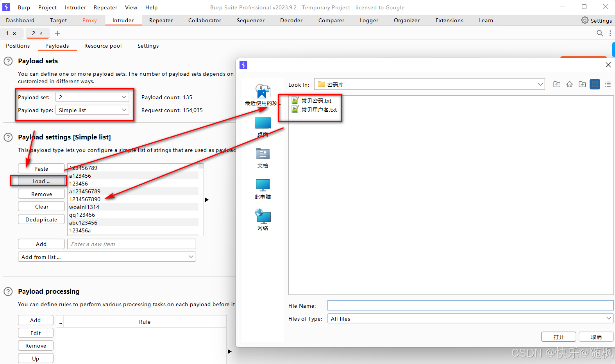Select payload entry abc123456
The width and height of the screenshot is (615, 364).
coord(133,223)
